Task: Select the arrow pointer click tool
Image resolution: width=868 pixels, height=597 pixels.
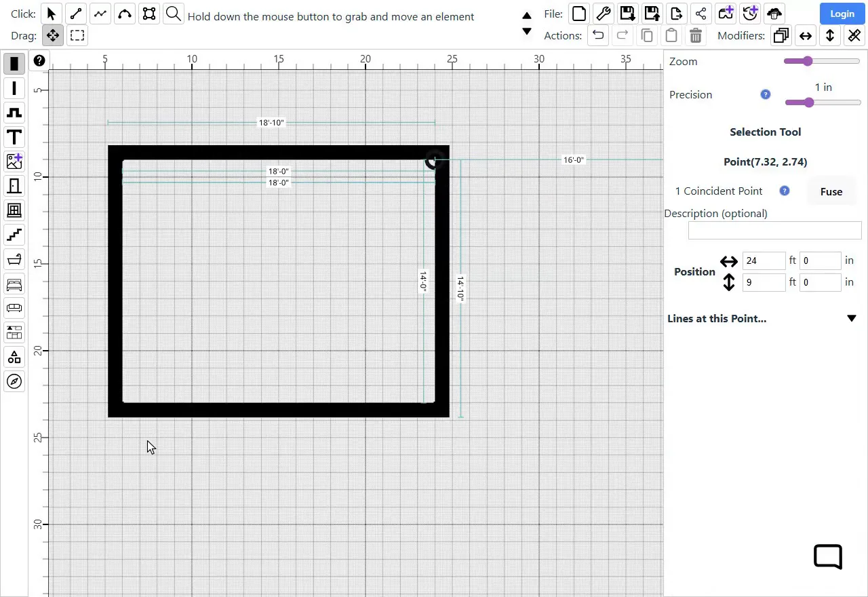Action: (x=52, y=14)
